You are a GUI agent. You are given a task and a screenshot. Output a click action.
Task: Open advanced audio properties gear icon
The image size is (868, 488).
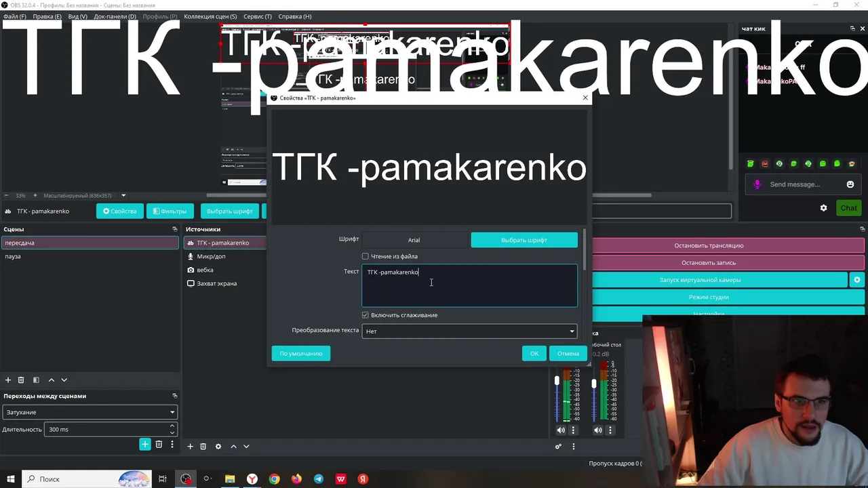pos(558,447)
